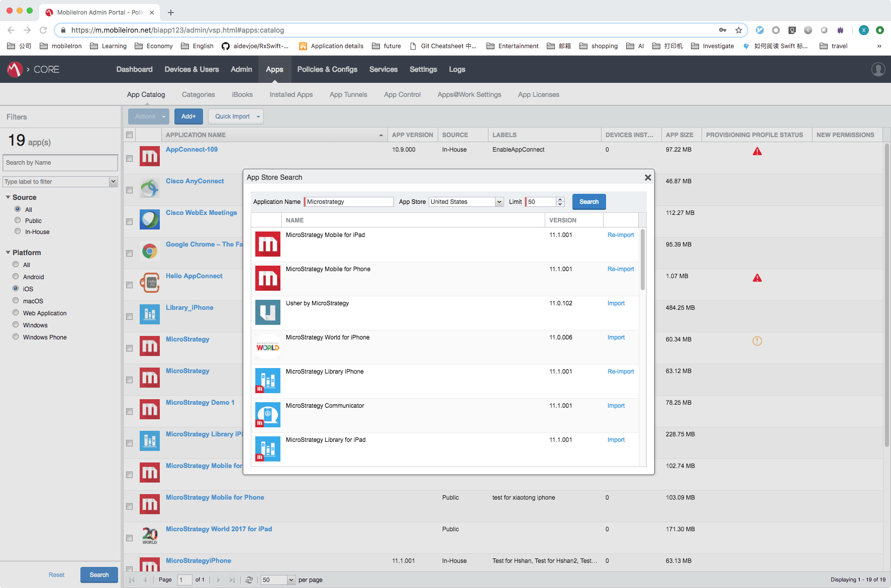Click the Google Chrome app icon
Viewport: 891px width, 588px height.
[x=150, y=251]
